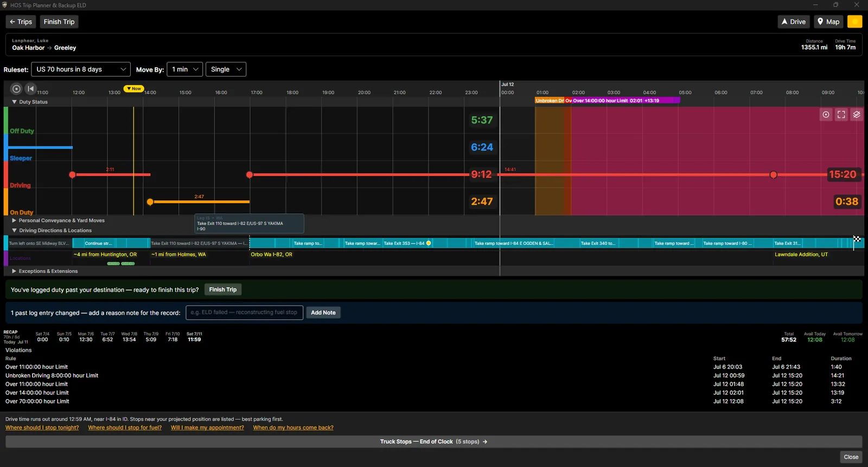Image resolution: width=868 pixels, height=467 pixels.
Task: Click ~4 mi from Huntington, OR location
Action: [x=105, y=255]
